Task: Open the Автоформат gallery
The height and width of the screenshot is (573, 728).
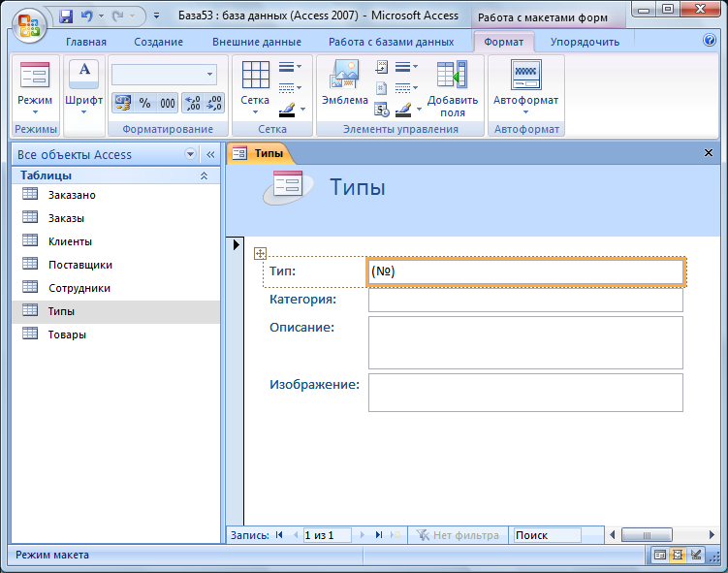Action: pyautogui.click(x=525, y=88)
